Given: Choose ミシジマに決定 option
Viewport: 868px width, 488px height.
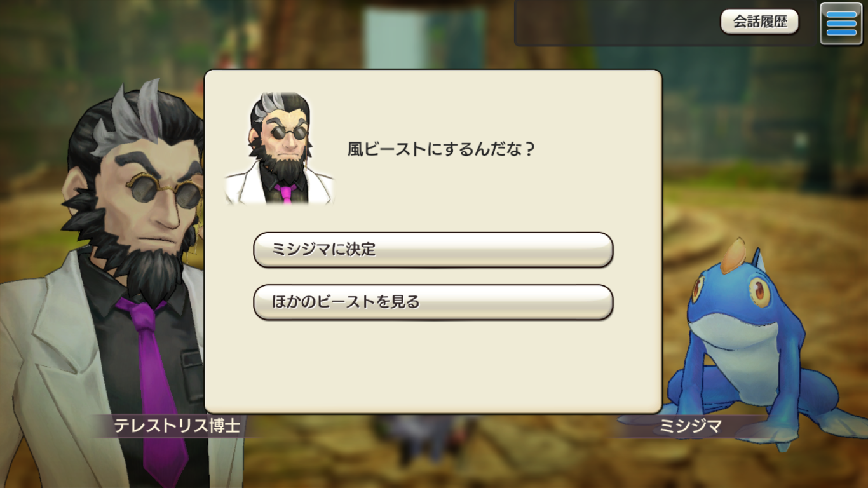Looking at the screenshot, I should point(433,250).
